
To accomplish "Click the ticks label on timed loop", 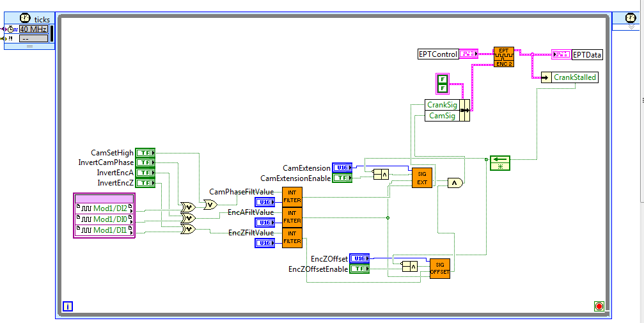I will [42, 19].
